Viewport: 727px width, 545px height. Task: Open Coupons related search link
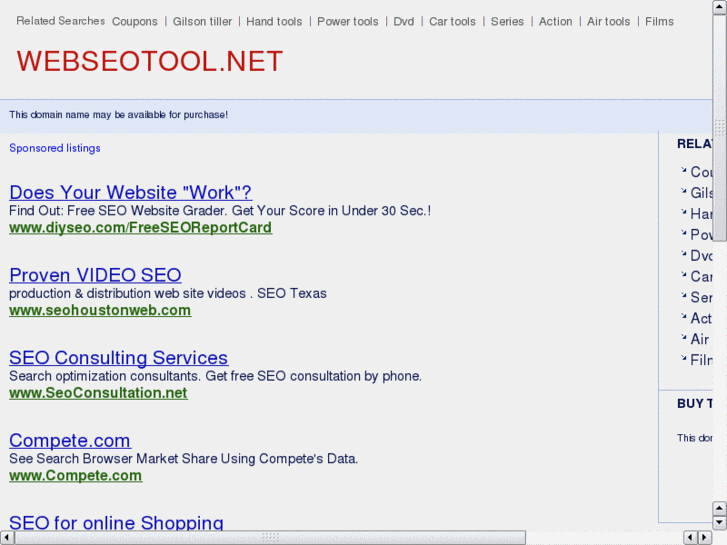click(x=134, y=22)
